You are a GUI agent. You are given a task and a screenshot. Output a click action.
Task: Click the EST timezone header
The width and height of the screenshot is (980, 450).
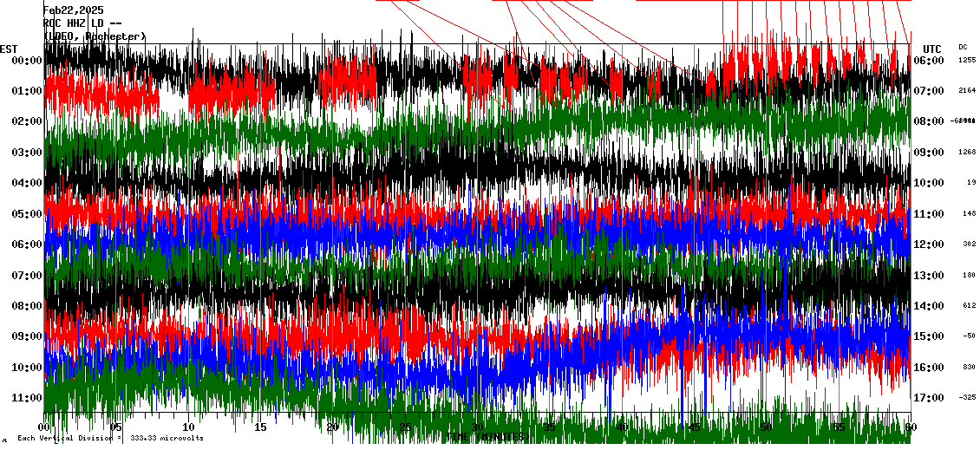point(9,49)
